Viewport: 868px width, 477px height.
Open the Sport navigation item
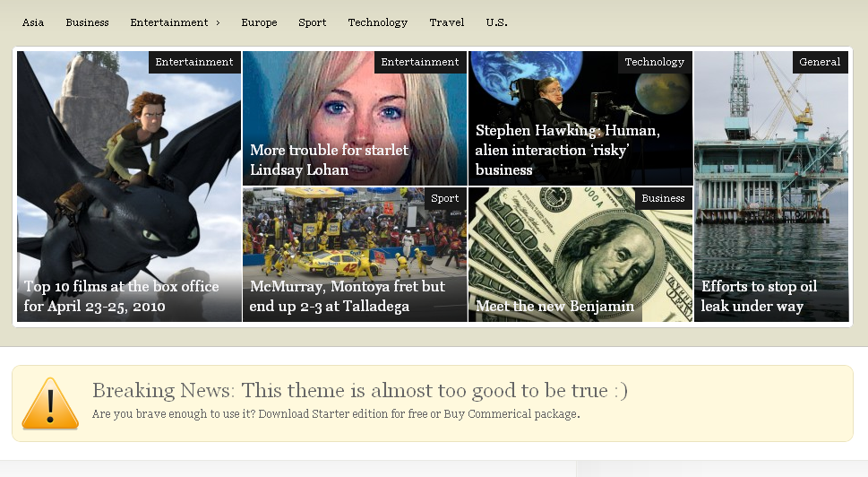coord(313,22)
